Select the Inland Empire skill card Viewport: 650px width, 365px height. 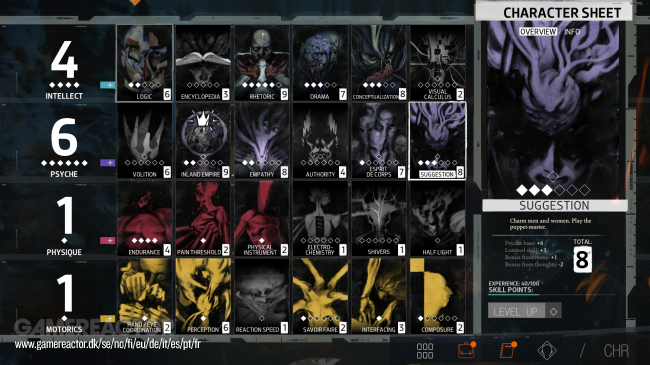(203, 141)
